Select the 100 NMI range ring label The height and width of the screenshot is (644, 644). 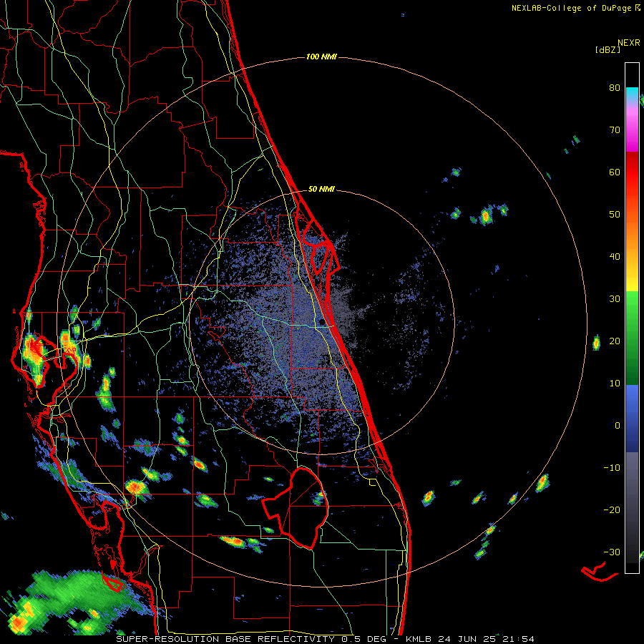[x=321, y=57]
